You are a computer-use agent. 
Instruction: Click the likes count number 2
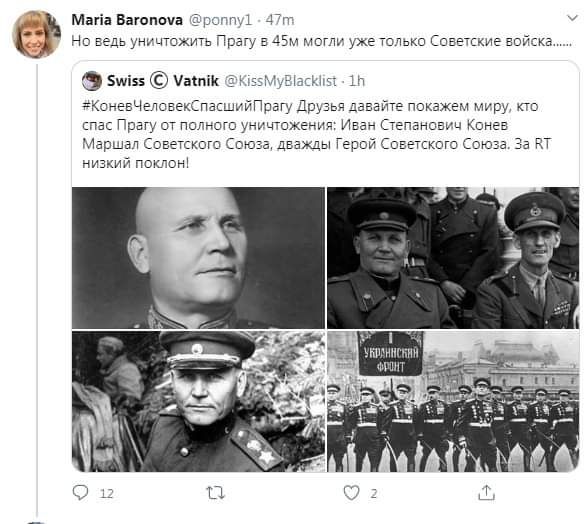click(374, 494)
